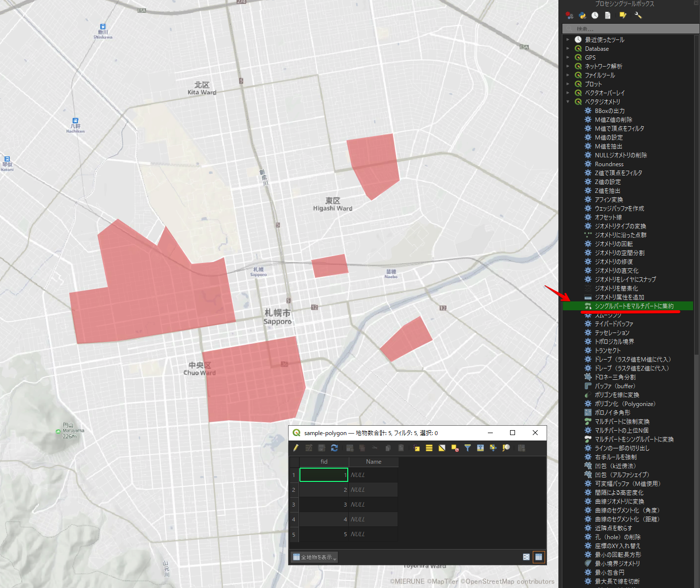Screen dimensions: 700x588
Task: Expand the 最近使ったツール group
Action: [x=568, y=39]
